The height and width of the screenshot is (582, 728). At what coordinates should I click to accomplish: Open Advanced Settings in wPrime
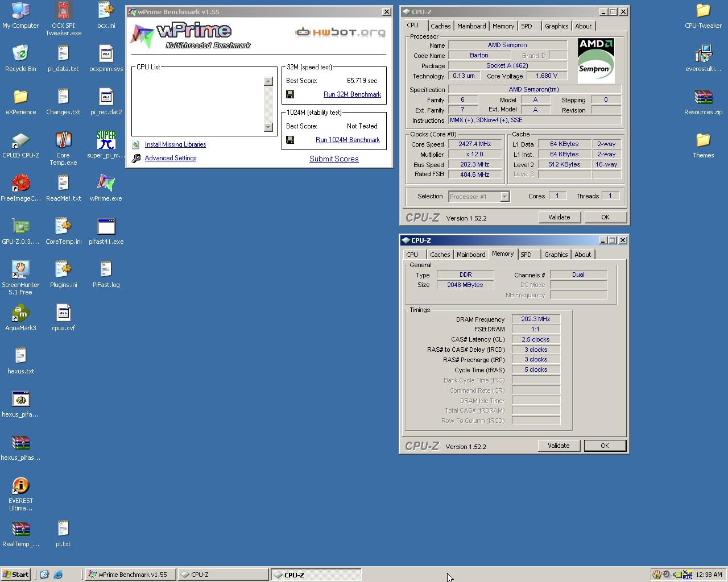(171, 158)
